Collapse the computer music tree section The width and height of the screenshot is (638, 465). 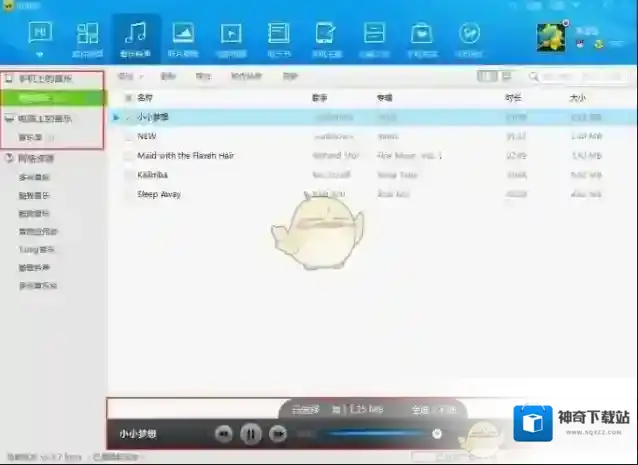click(9, 118)
